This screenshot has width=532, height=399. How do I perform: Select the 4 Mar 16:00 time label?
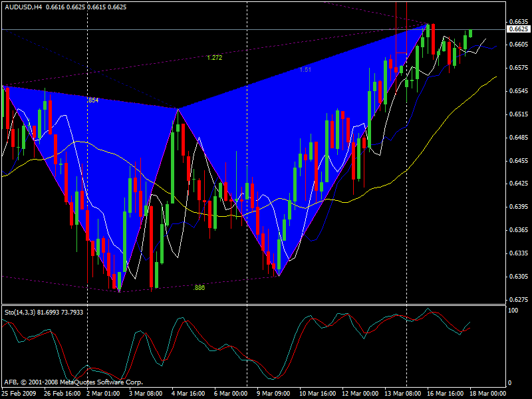coord(190,393)
